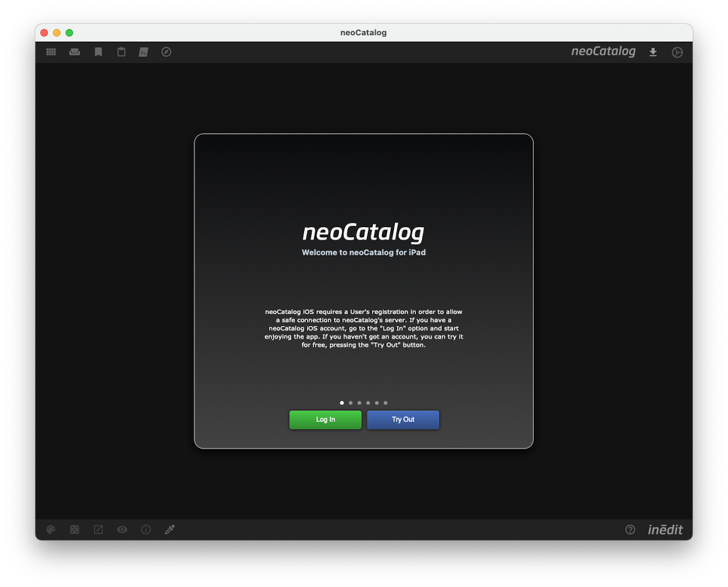The height and width of the screenshot is (587, 728).
Task: Go to the second welcome page dot
Action: point(350,403)
